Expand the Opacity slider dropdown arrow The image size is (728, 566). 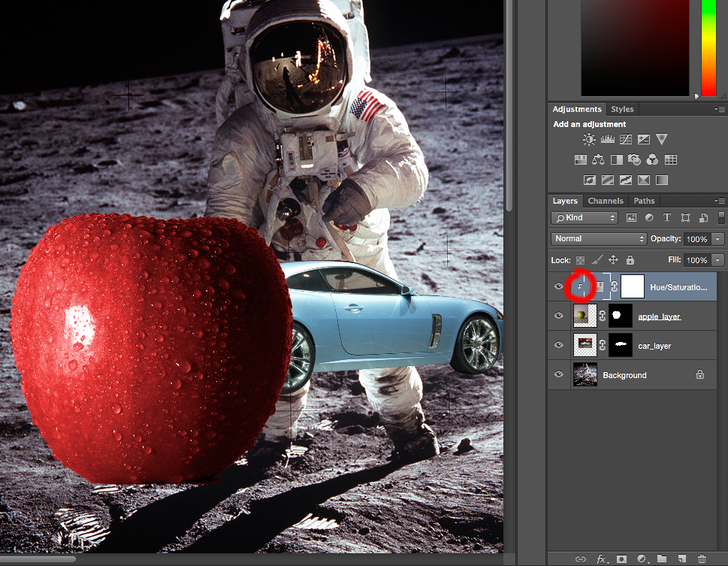[718, 239]
